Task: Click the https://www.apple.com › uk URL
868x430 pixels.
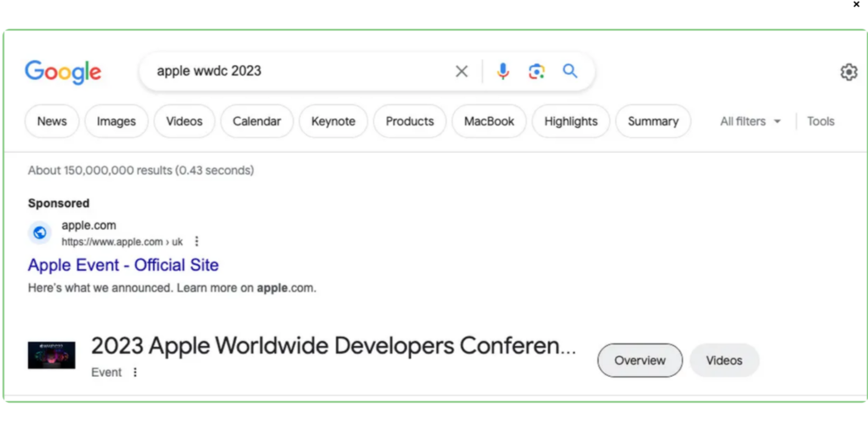Action: point(122,242)
